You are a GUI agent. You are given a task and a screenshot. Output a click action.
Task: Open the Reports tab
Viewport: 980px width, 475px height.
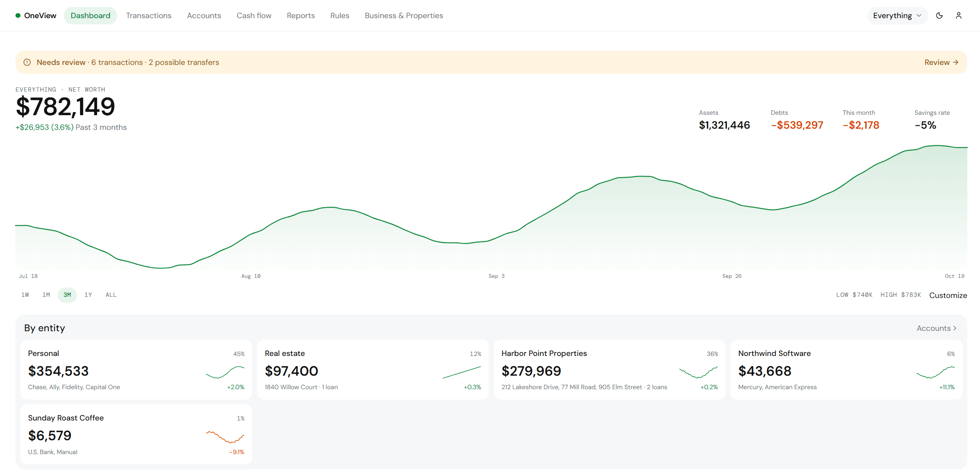coord(300,15)
